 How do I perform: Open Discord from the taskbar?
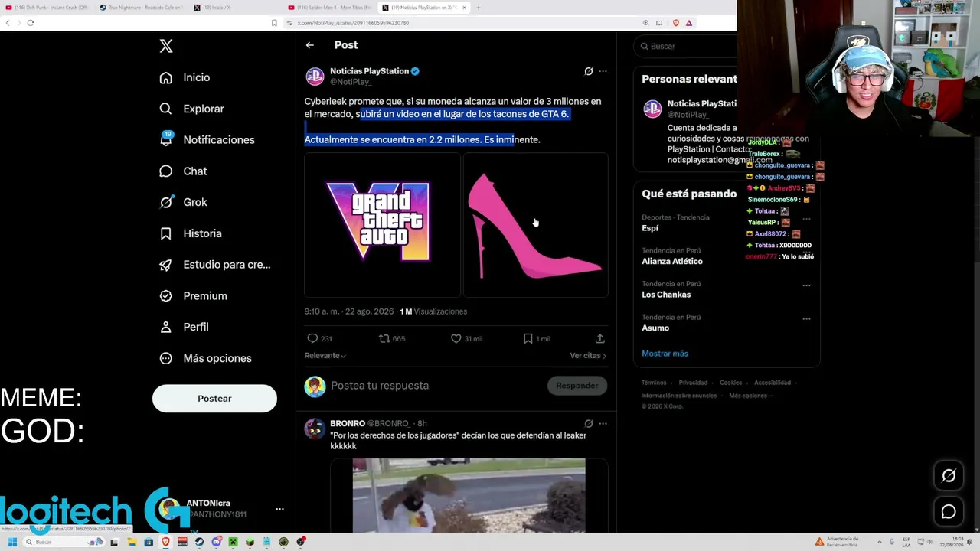(x=217, y=542)
